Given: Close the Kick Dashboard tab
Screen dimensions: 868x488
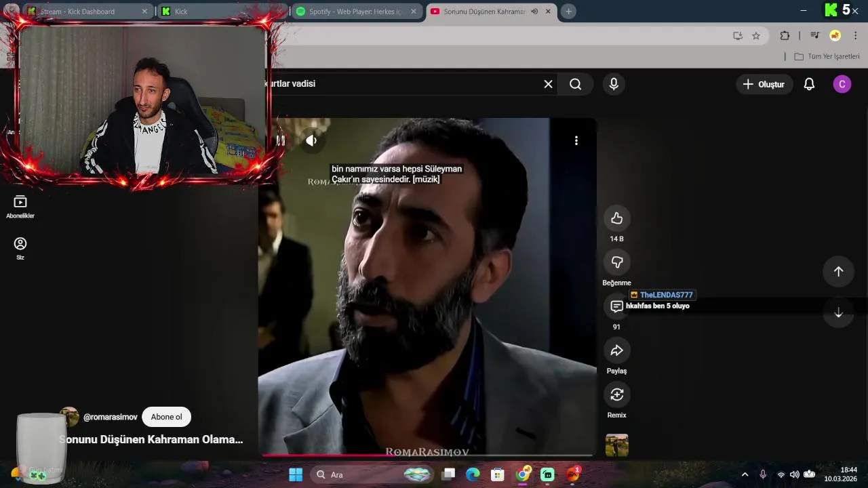Looking at the screenshot, I should tap(144, 12).
